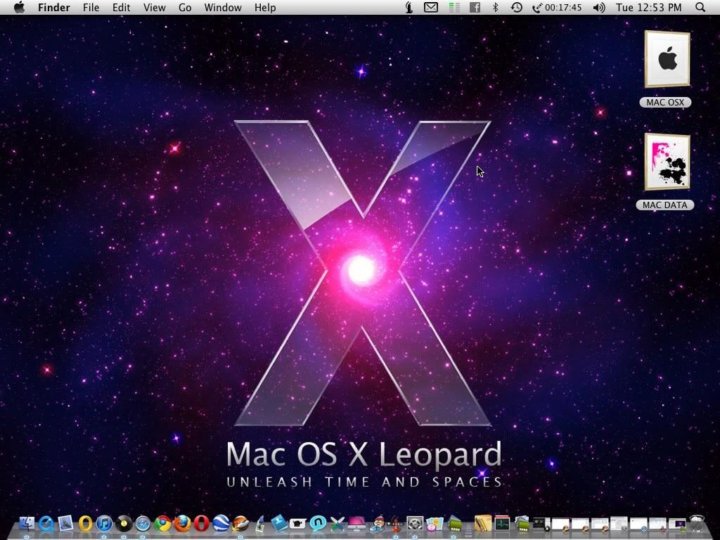The width and height of the screenshot is (720, 540).
Task: Open the crossed tools X app in dock
Action: (338, 523)
